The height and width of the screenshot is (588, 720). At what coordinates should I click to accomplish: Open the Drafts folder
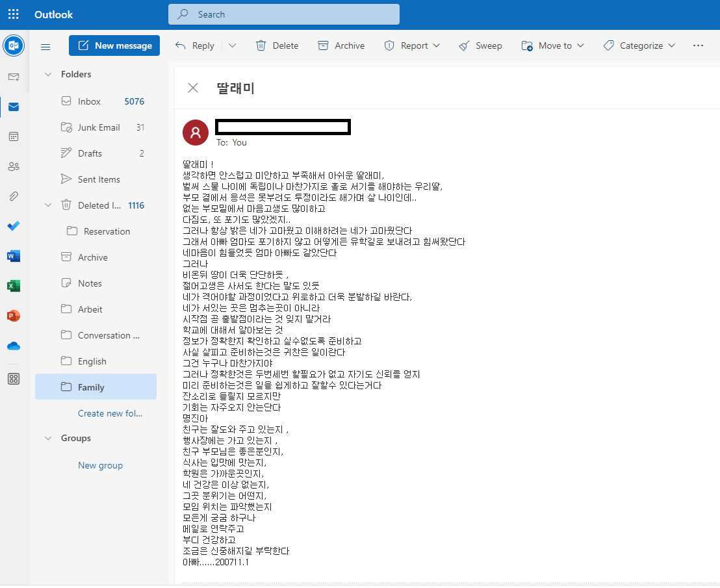(96, 153)
